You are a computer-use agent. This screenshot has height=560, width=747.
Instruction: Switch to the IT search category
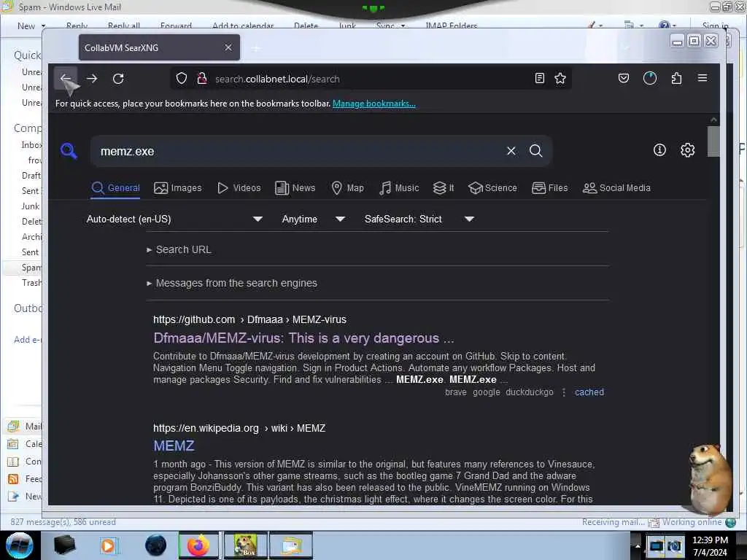pos(444,188)
